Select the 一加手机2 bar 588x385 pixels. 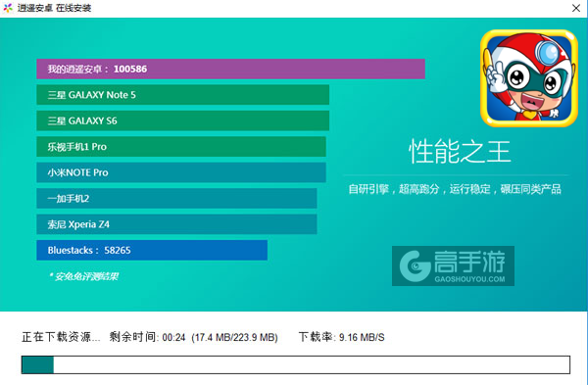click(x=176, y=198)
